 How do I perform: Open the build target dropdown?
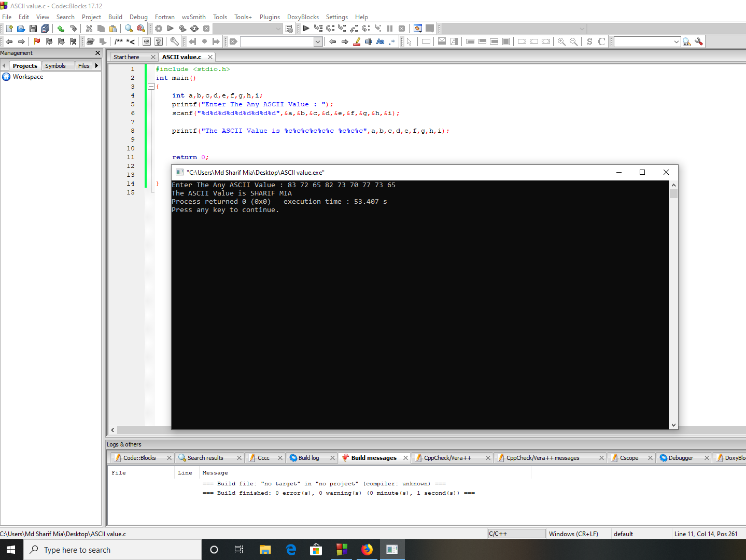pyautogui.click(x=248, y=29)
